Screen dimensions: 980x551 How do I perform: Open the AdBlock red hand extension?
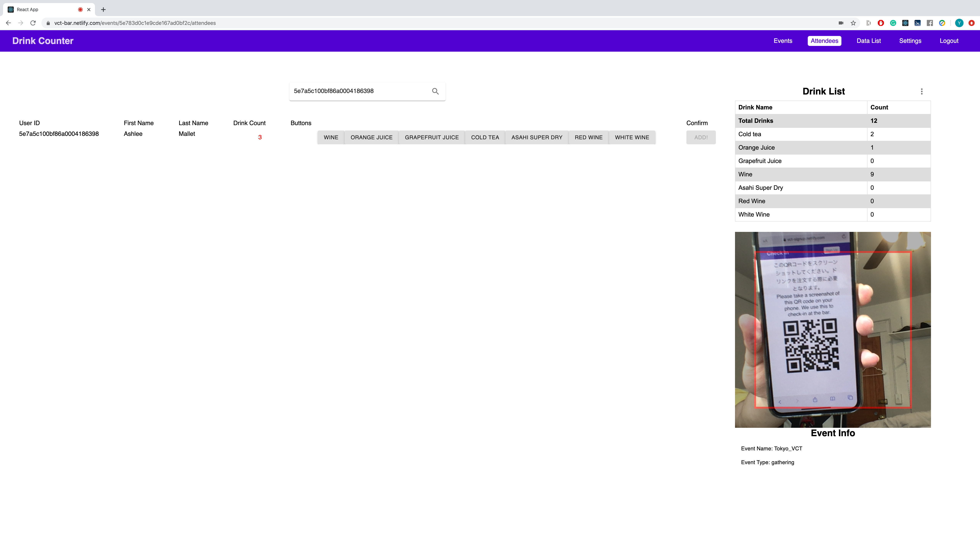881,23
